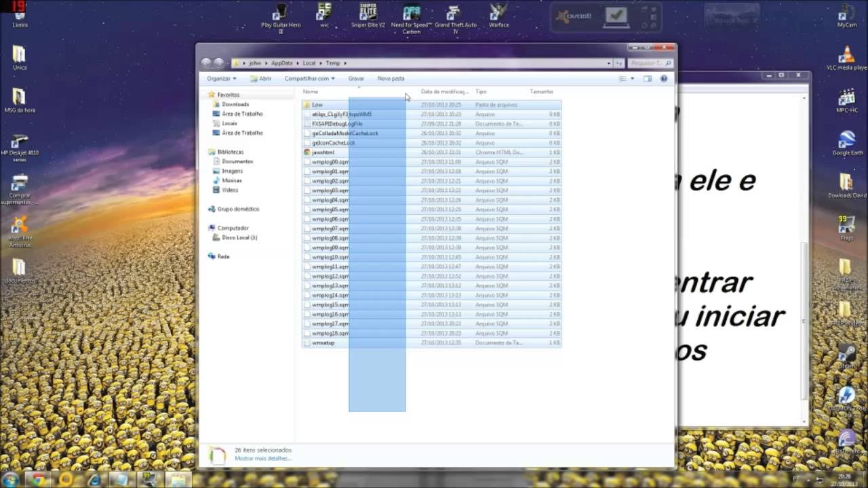Click Mostrar mais detalhes link
Viewport: 868px width, 488px height.
[263, 459]
